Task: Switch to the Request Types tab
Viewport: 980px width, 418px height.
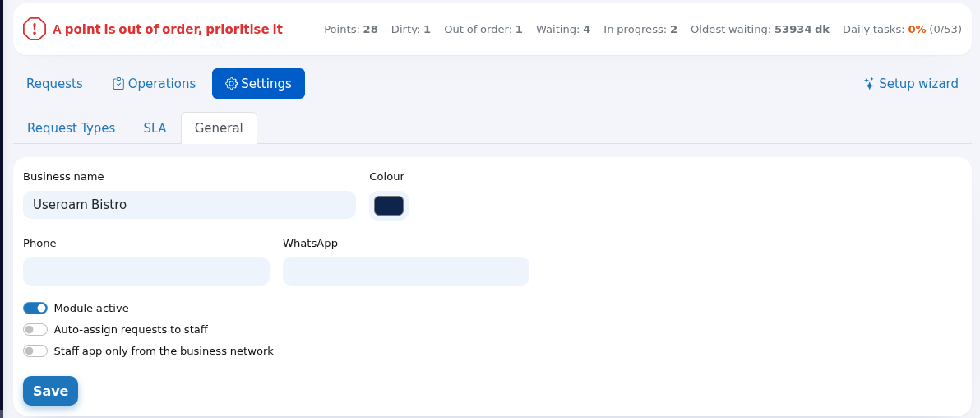Action: tap(72, 128)
